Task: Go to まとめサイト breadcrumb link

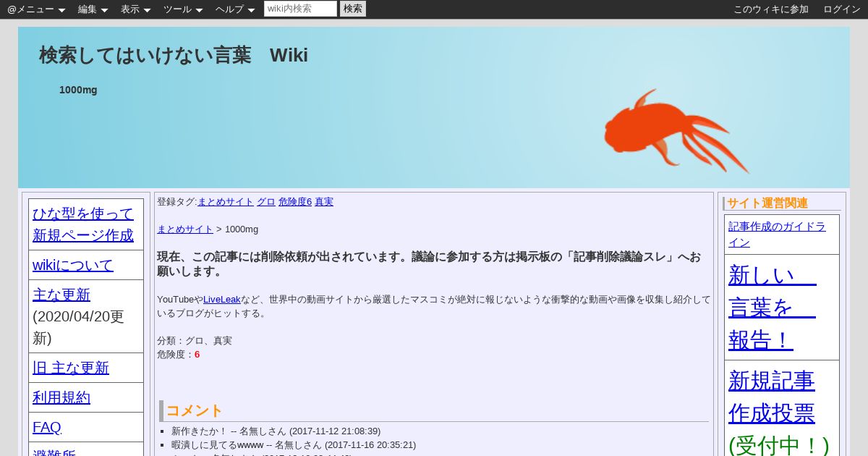Action: tap(185, 229)
